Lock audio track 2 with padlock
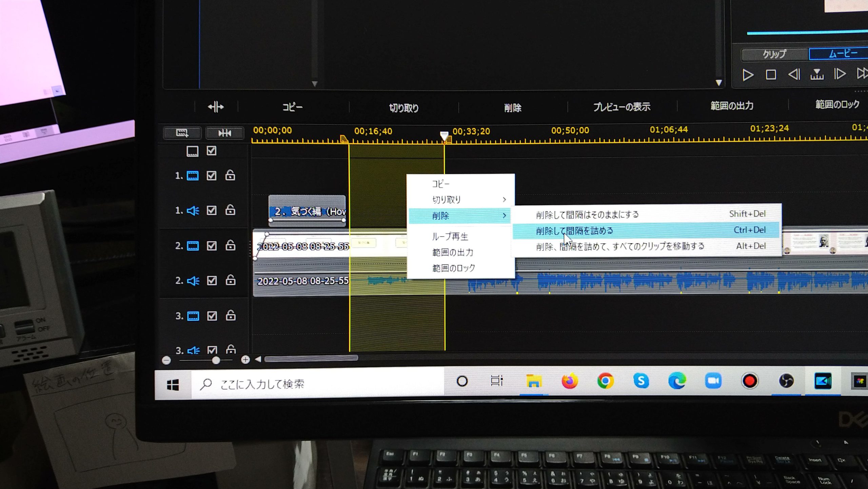The width and height of the screenshot is (868, 489). (x=231, y=280)
